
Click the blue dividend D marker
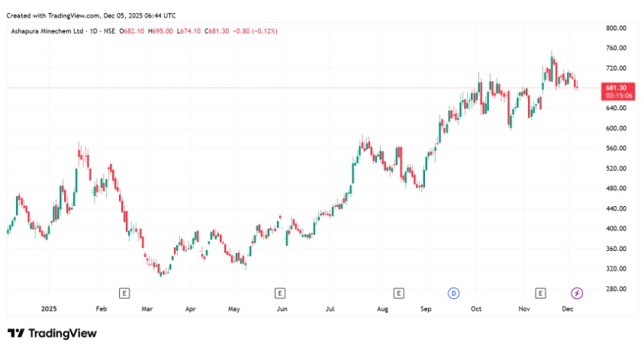pyautogui.click(x=453, y=293)
